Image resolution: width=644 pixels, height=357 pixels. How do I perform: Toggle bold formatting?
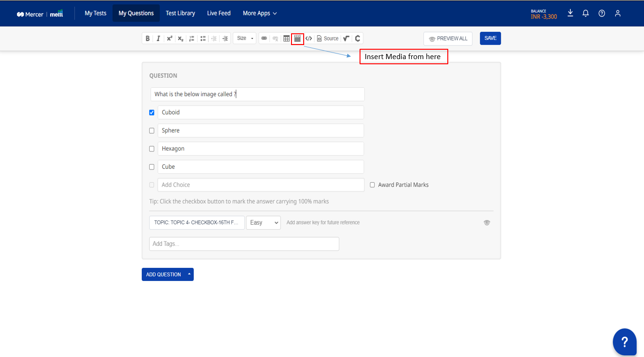(x=147, y=38)
